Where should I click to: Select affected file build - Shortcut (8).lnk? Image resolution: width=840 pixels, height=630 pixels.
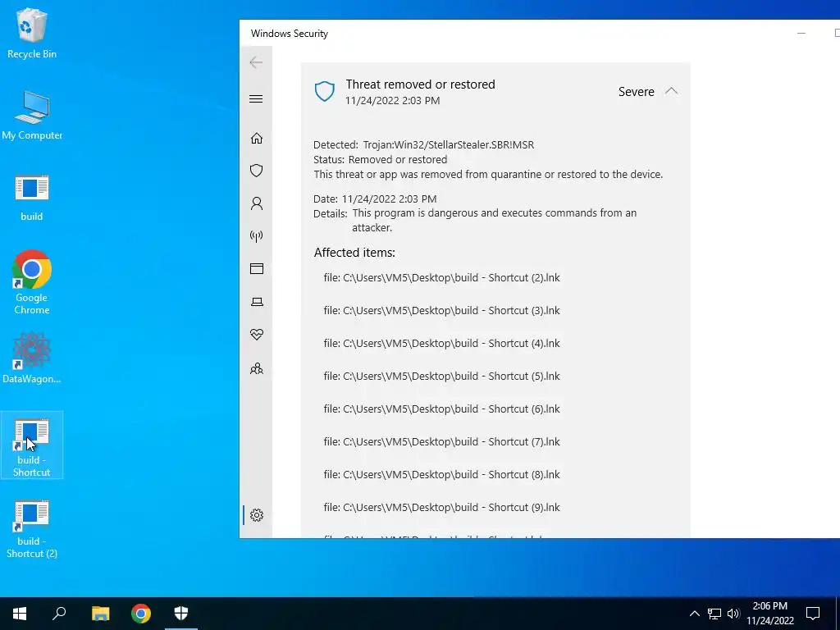coord(441,474)
